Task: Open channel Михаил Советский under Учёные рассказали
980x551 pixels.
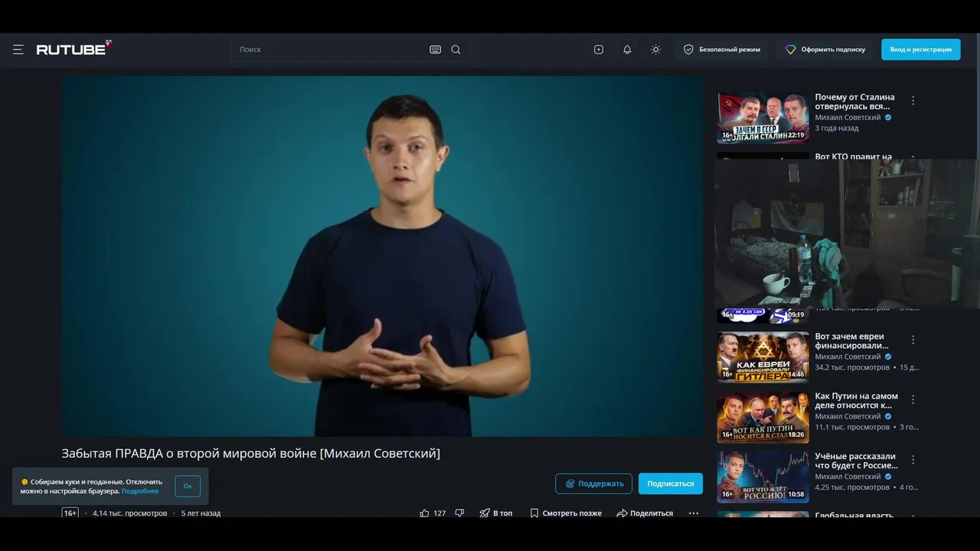Action: point(848,476)
